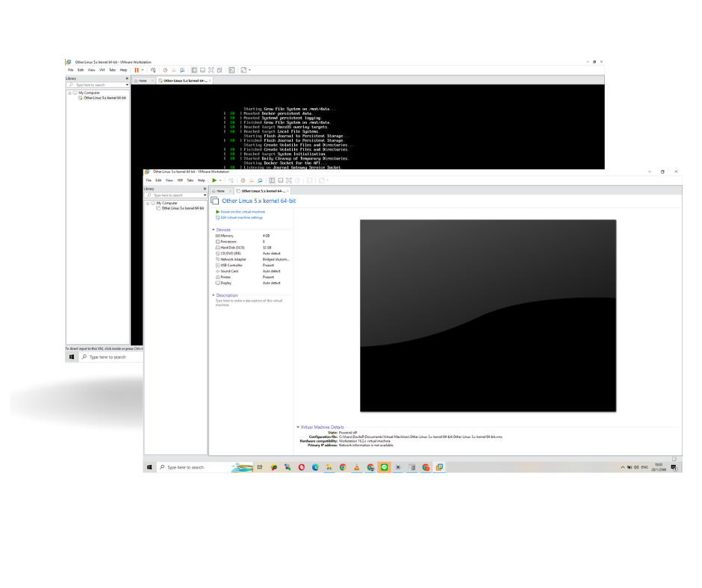Image resolution: width=702 pixels, height=588 pixels.
Task: Open File menu in back VMware window
Action: click(71, 70)
